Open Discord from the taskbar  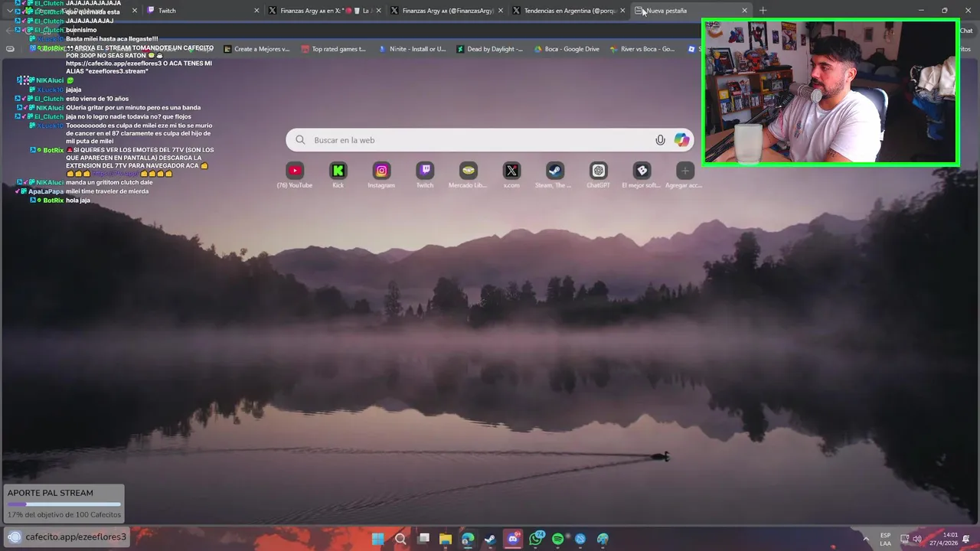coord(513,539)
